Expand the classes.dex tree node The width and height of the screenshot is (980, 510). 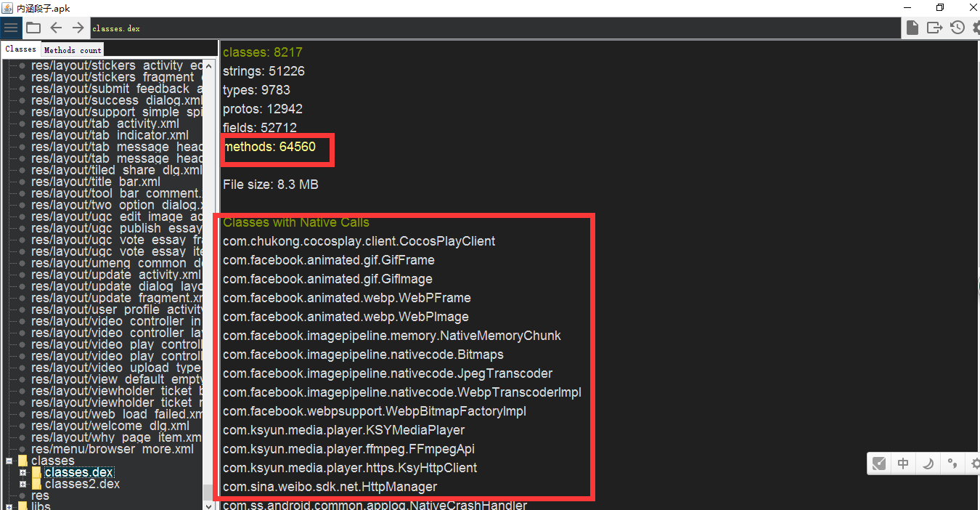coord(23,473)
